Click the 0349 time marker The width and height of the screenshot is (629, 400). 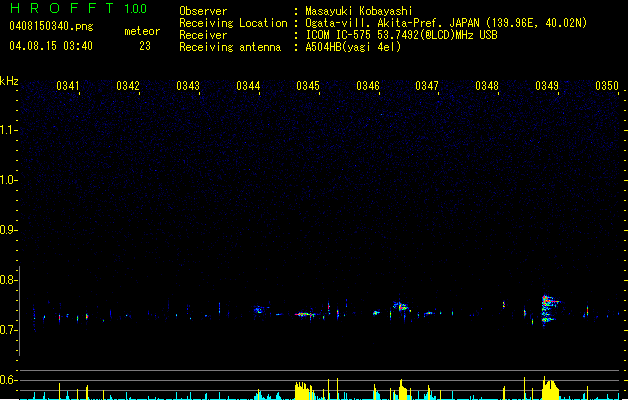point(547,86)
